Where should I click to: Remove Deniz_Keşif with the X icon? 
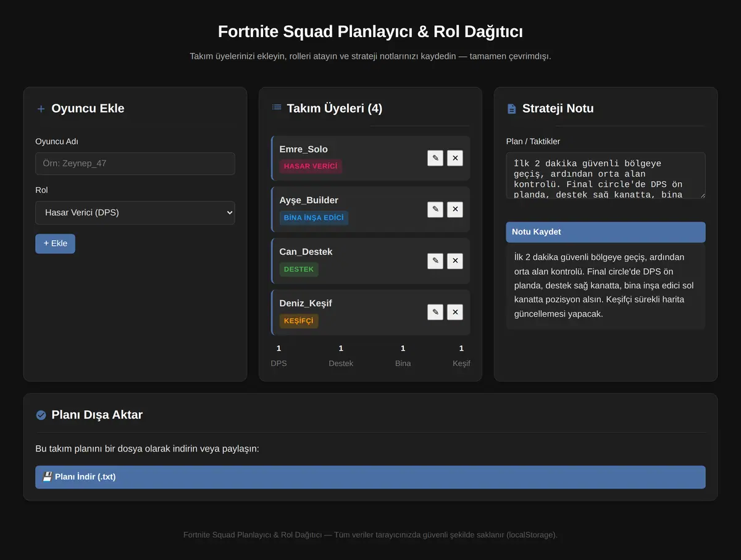(x=455, y=312)
